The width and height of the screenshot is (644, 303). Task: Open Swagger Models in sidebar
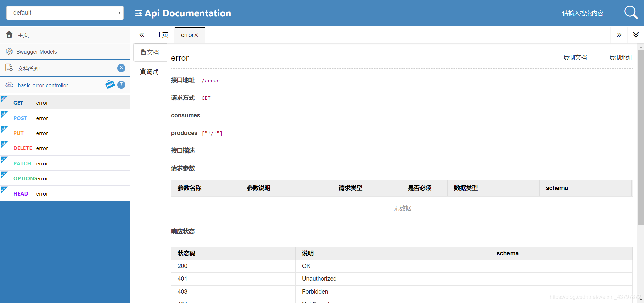pyautogui.click(x=65, y=51)
